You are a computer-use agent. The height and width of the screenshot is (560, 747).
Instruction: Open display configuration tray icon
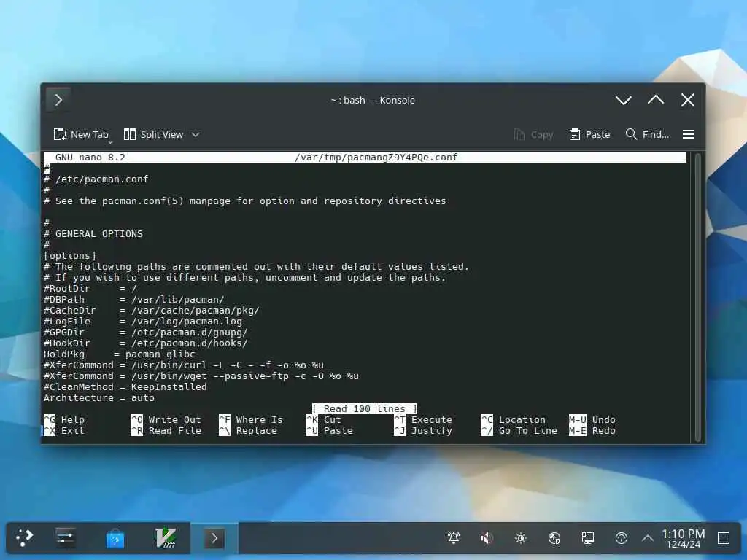[x=588, y=538]
